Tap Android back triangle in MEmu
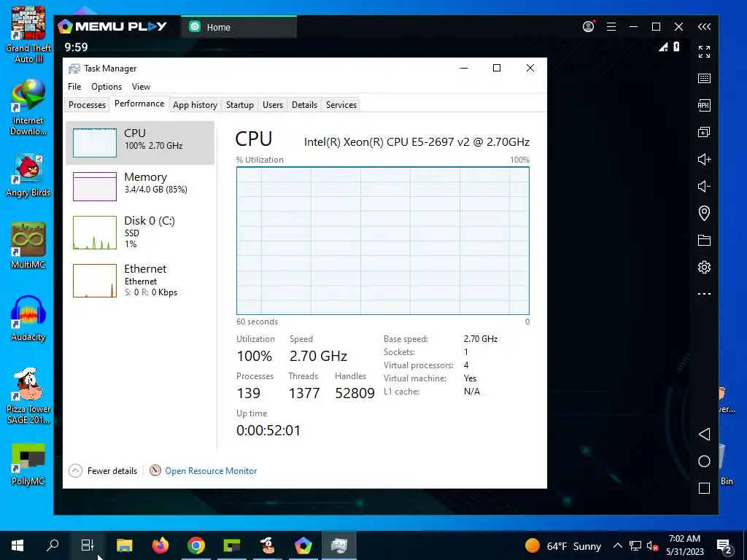This screenshot has width=747, height=560. 704,434
